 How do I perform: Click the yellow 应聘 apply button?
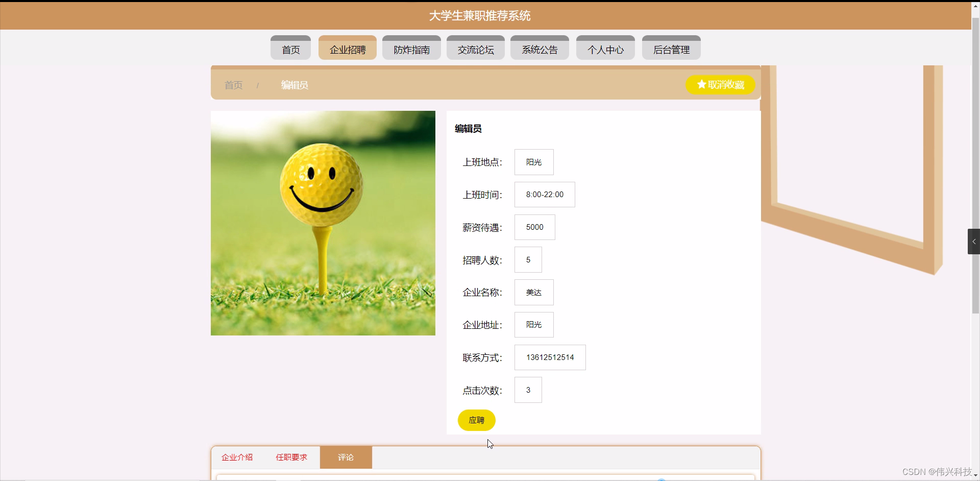476,420
